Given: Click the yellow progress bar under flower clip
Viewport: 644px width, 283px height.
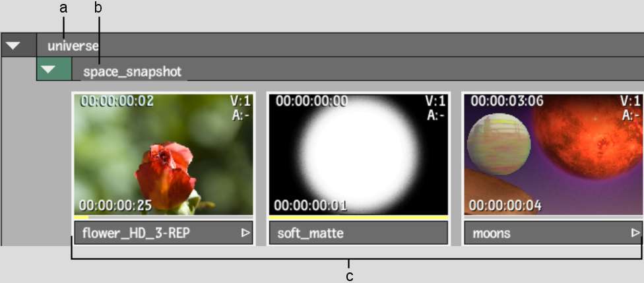Looking at the screenshot, I should point(81,217).
